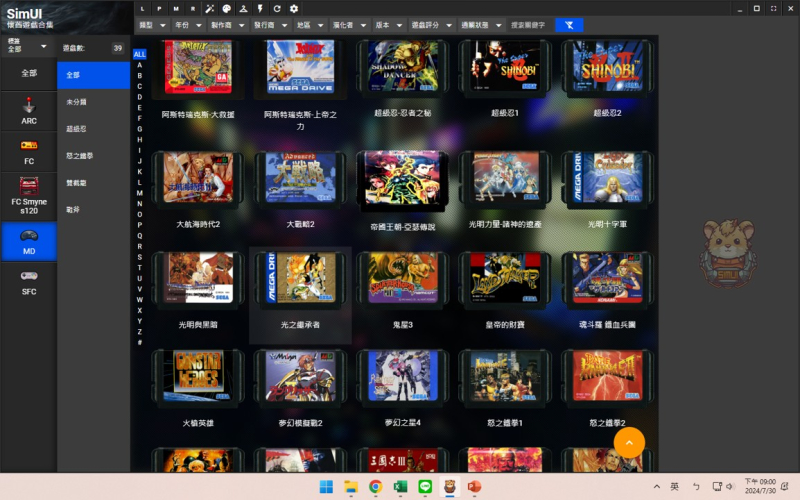Select the FC platform
Screen dimensions: 800x500
29,152
